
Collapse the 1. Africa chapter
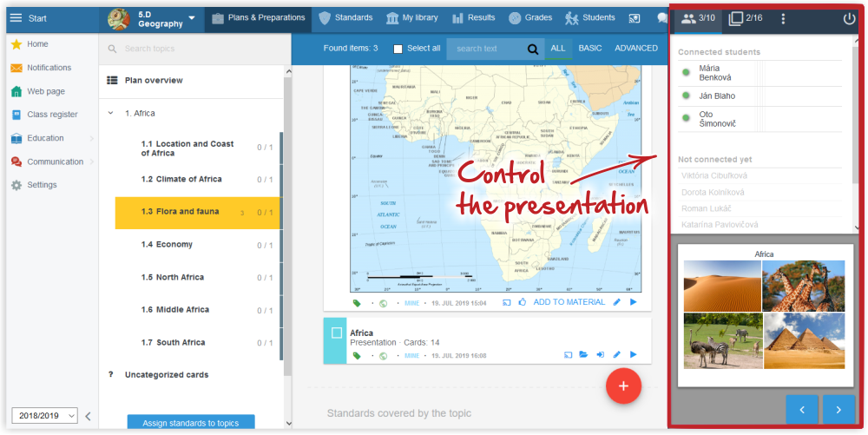pos(111,113)
